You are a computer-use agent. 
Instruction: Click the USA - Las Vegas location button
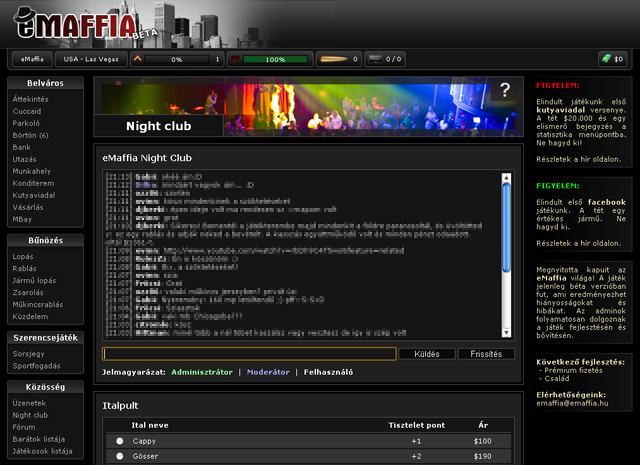point(89,59)
